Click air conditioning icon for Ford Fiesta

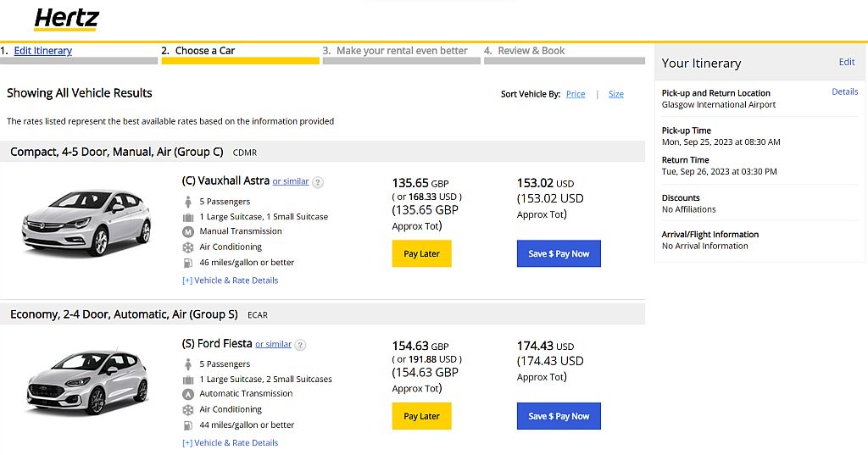(x=188, y=409)
